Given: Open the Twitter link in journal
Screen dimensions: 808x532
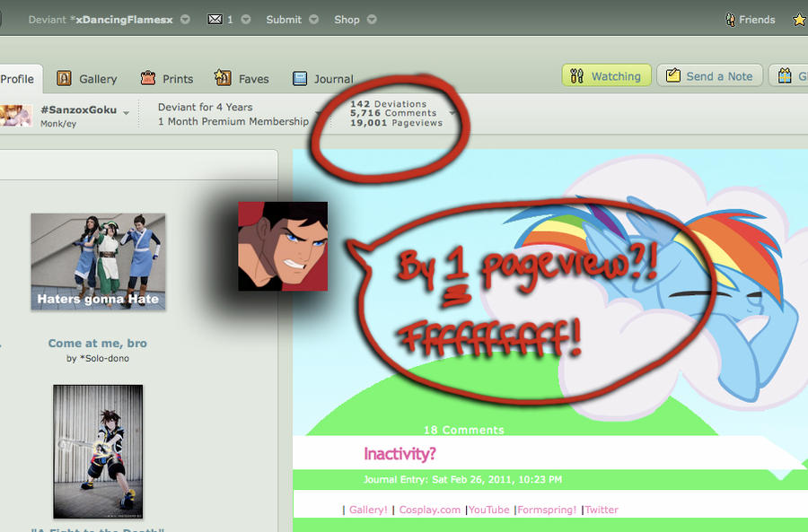Looking at the screenshot, I should [602, 510].
